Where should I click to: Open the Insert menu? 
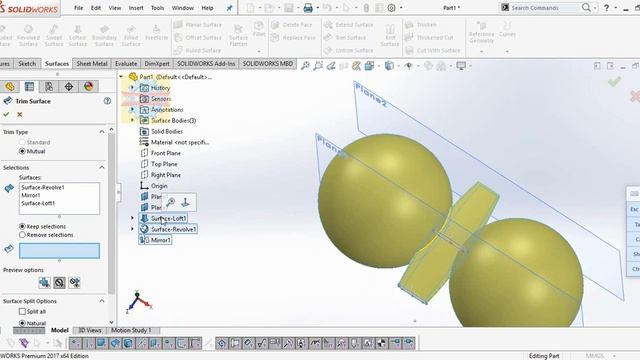coord(136,8)
